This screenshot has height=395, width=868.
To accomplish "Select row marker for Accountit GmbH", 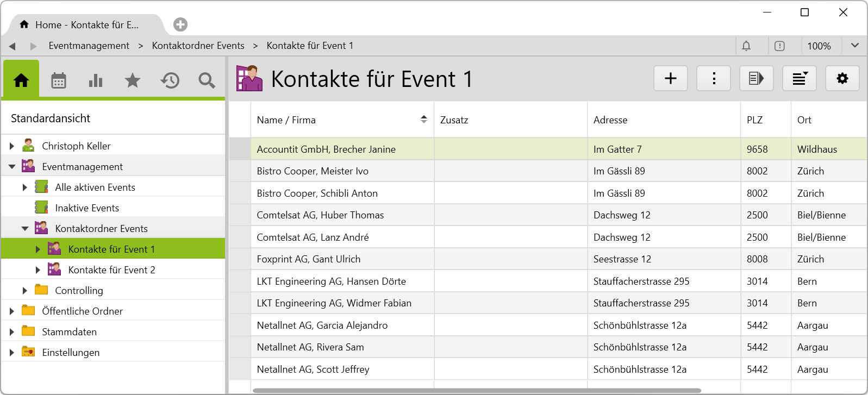I will point(240,149).
